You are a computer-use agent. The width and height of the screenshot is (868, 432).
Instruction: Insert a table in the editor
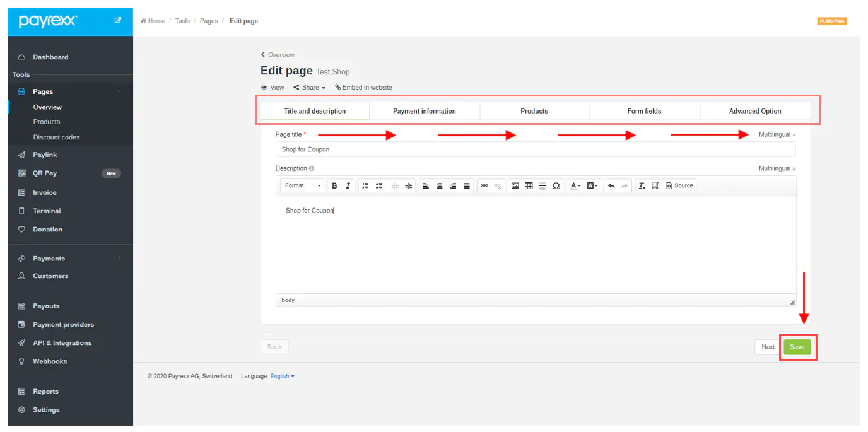coord(529,185)
